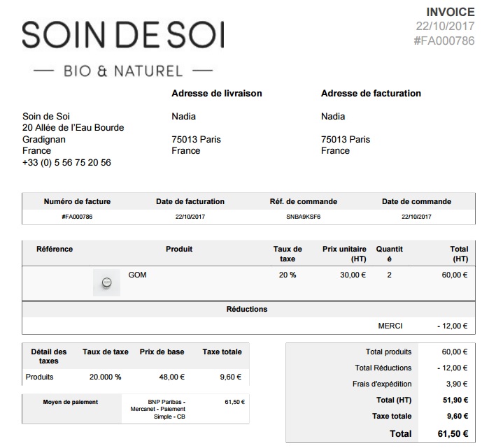Click the Numéro de facture column header

(x=77, y=201)
